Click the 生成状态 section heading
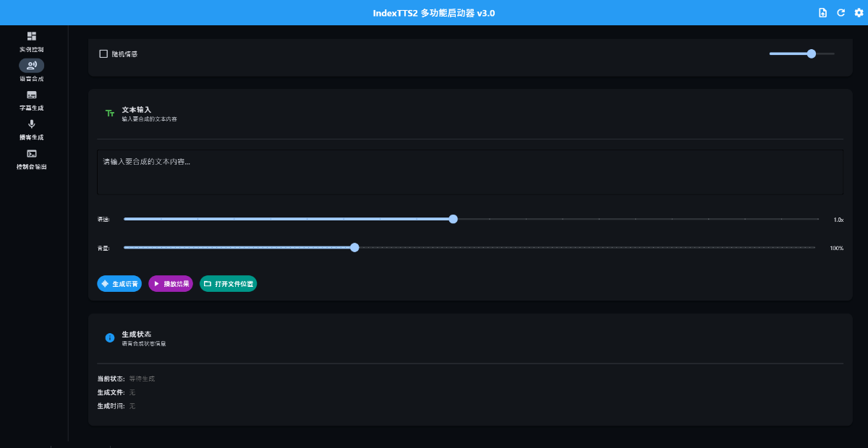This screenshot has height=448, width=868. 136,334
